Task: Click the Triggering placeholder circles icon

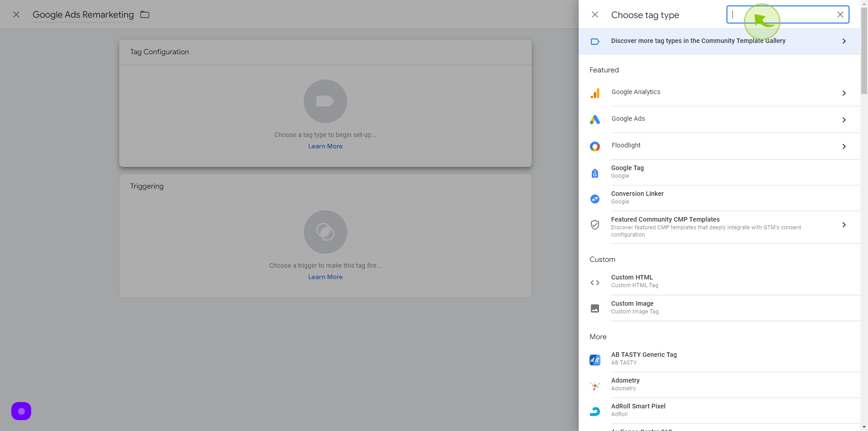Action: coord(325,232)
